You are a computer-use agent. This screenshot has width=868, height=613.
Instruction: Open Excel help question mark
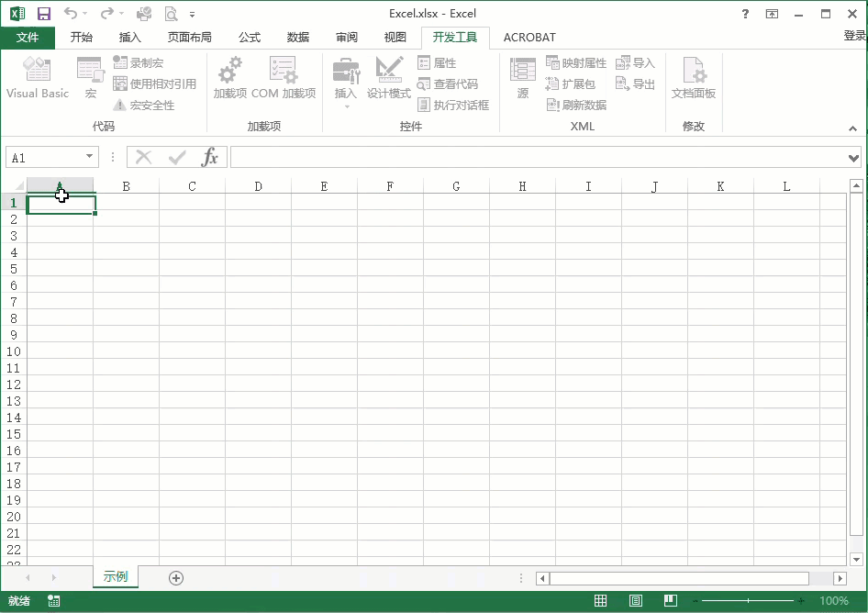pos(745,14)
